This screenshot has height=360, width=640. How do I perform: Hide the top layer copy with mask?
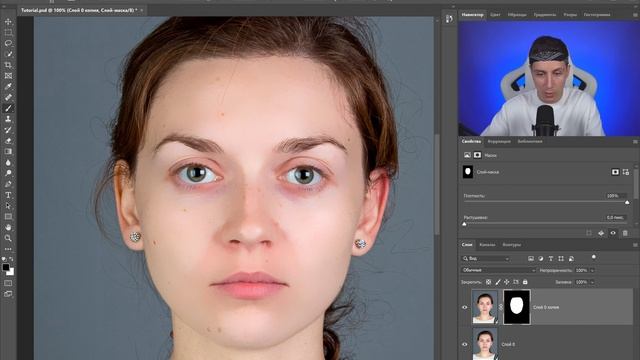[464, 307]
